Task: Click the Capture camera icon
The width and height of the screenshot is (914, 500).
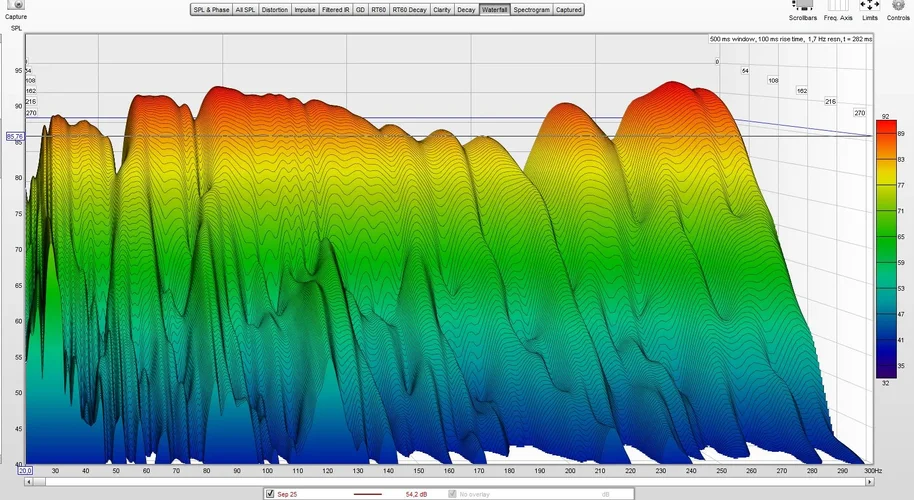Action: 16,5
